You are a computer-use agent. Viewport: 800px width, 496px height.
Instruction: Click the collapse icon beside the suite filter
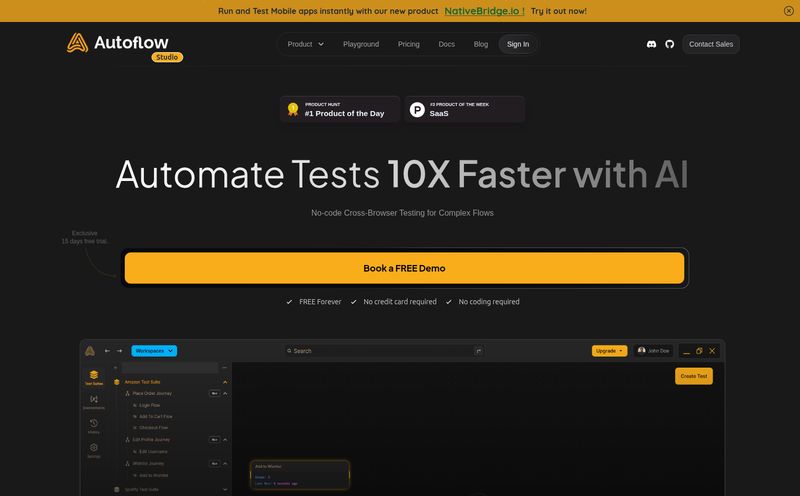(x=224, y=367)
